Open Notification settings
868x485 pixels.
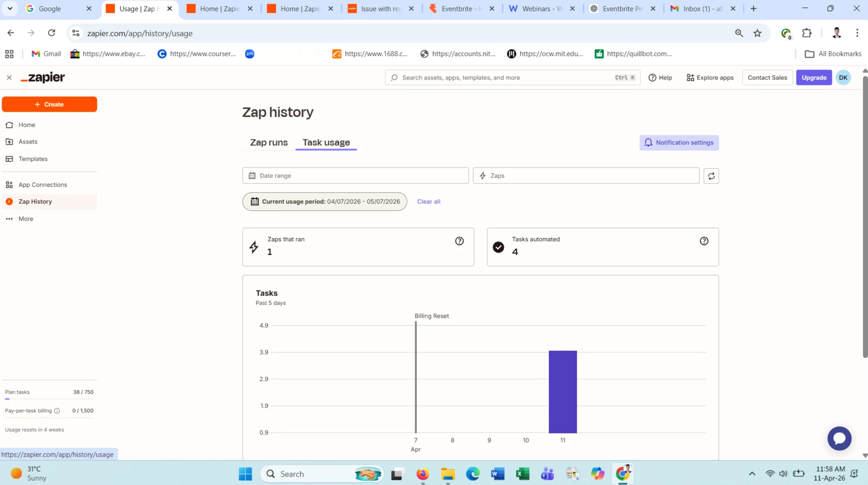pos(679,143)
